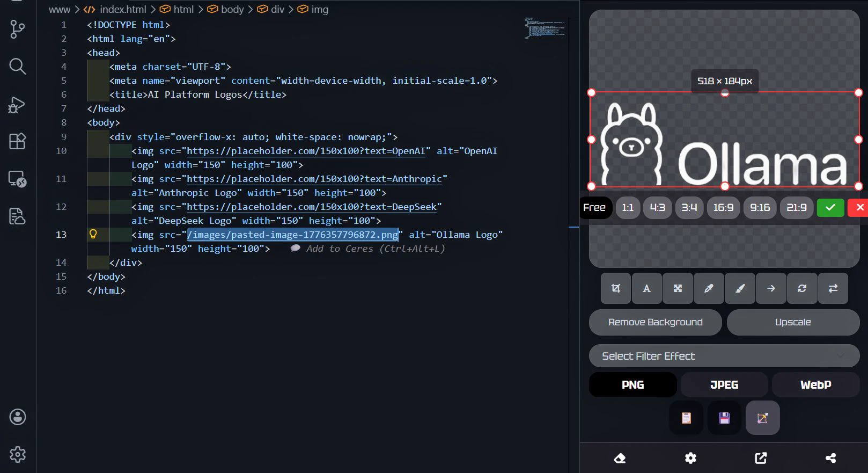Screen dimensions: 868x473
Task: Click the share icon in bottom bar
Action: (831, 458)
